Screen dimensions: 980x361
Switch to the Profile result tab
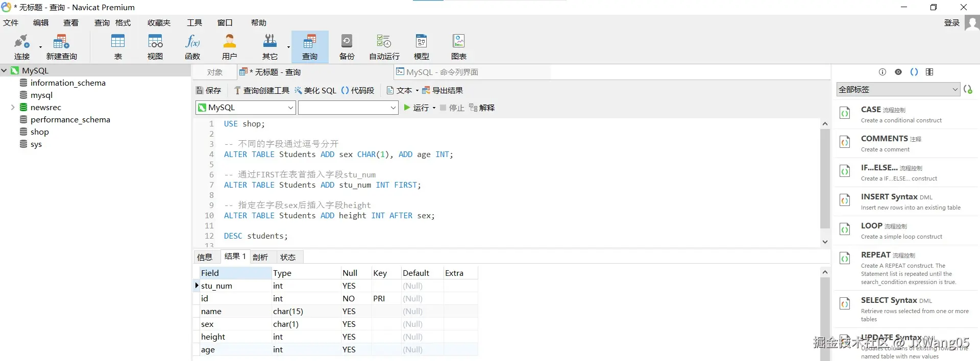260,257
